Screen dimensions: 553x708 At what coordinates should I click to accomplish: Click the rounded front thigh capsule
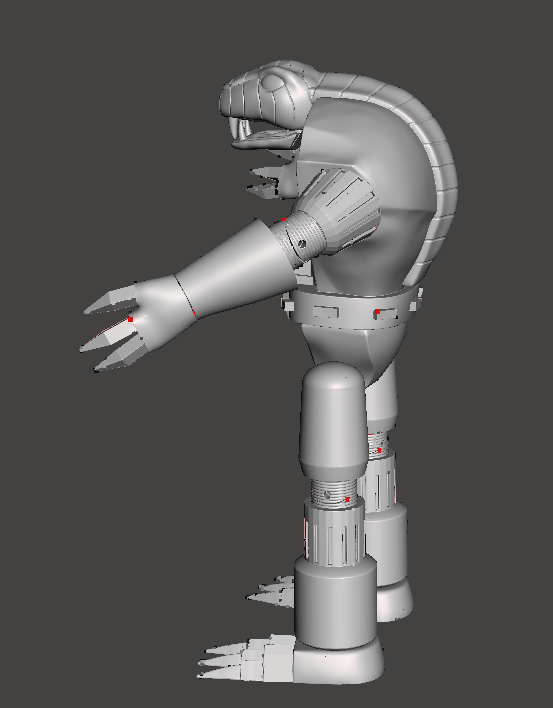click(333, 420)
